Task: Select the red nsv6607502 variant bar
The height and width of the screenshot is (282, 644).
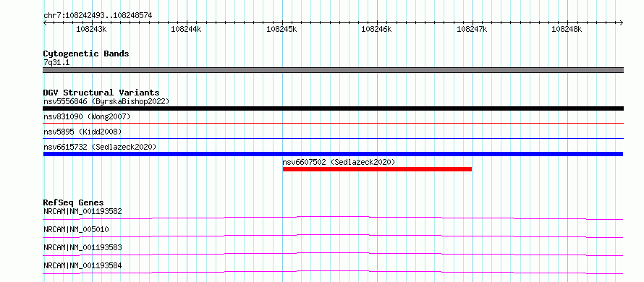Action: pyautogui.click(x=377, y=169)
